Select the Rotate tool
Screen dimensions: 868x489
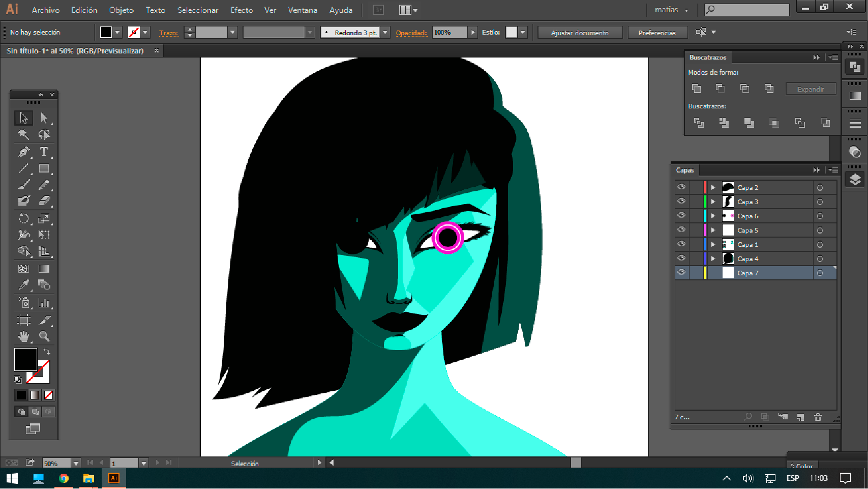(23, 218)
